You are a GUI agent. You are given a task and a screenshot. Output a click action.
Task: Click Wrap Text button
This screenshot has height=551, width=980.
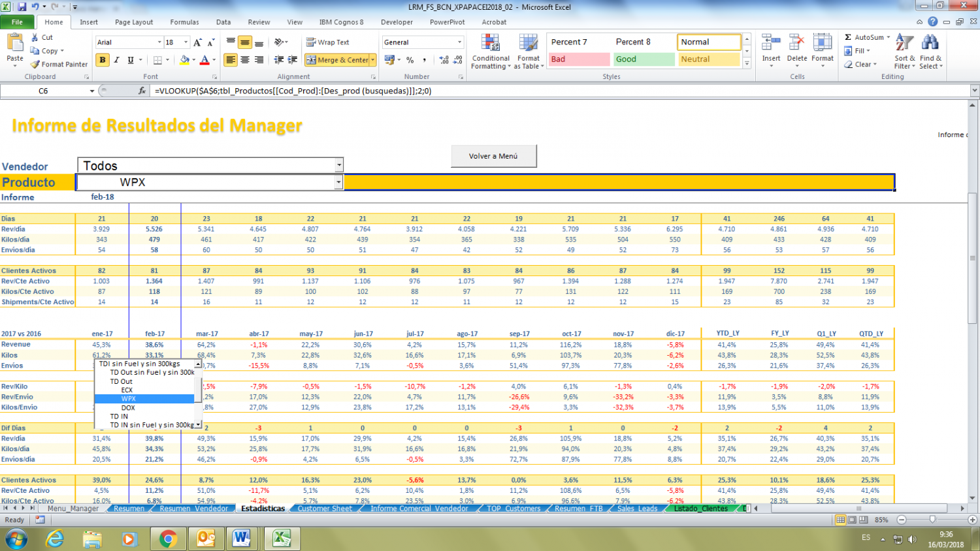(328, 42)
